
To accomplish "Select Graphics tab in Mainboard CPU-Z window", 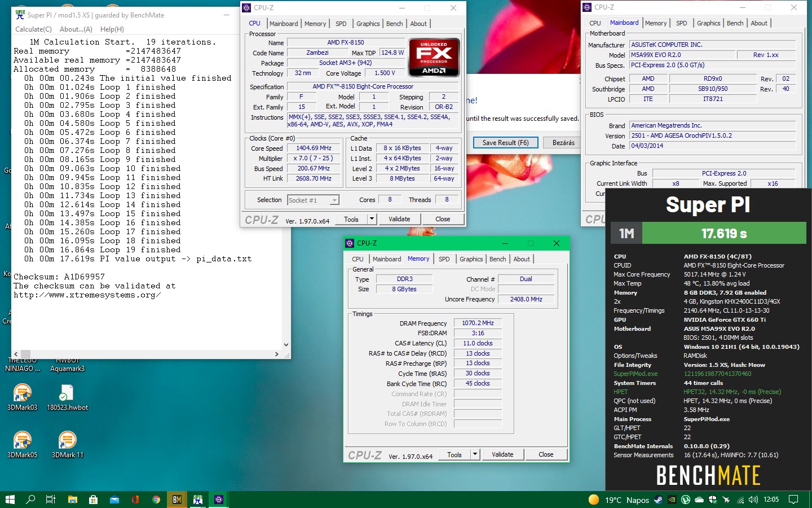I will [709, 23].
